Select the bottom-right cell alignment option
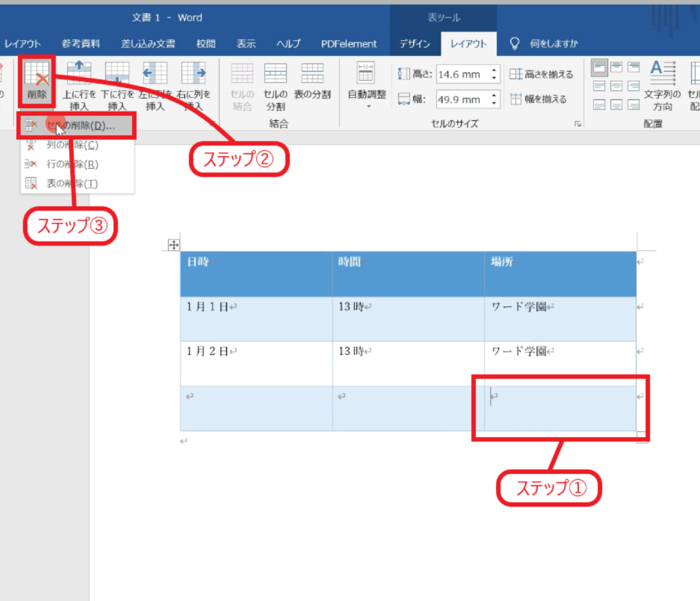Viewport: 700px width, 601px height. [x=633, y=105]
